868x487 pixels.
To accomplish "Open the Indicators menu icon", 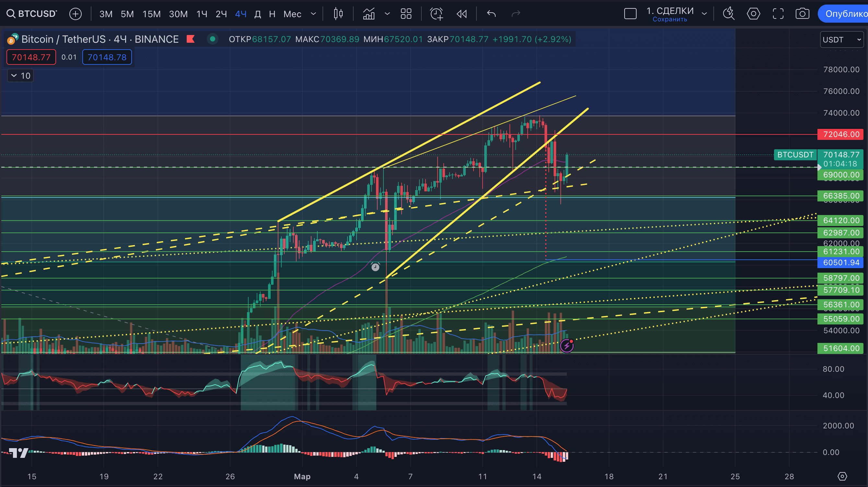I will [369, 14].
